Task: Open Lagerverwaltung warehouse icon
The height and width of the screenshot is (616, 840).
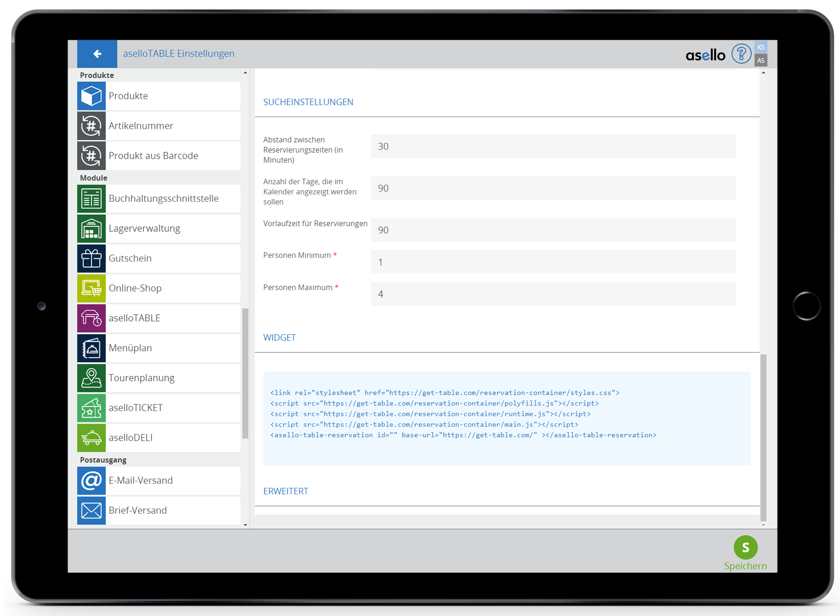Action: (91, 229)
